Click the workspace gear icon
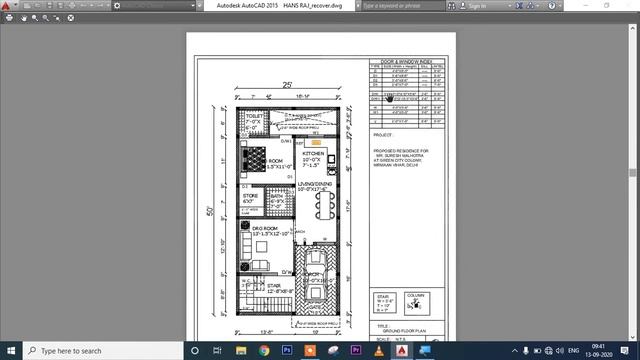This screenshot has height=360, width=640. [117, 6]
